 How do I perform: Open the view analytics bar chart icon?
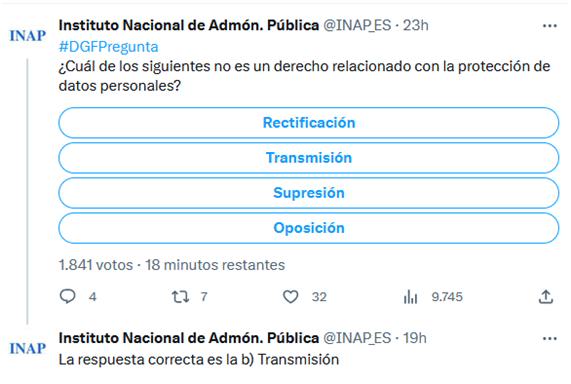(410, 297)
